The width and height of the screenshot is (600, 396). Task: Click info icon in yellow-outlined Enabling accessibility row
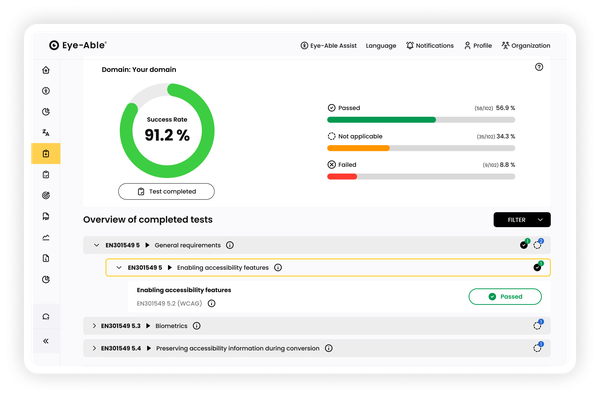coord(278,267)
